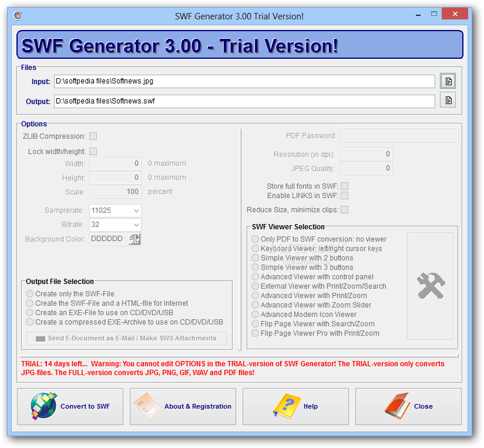Close the window with the red X

click(455, 14)
